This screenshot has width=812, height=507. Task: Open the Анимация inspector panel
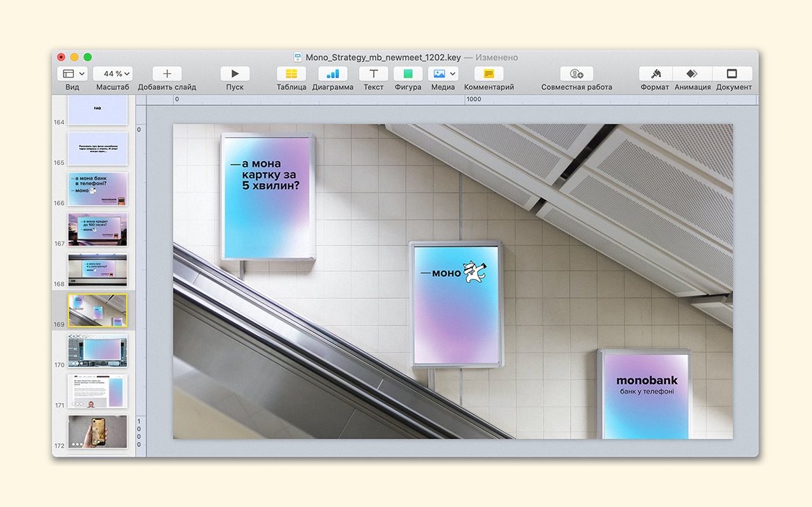pyautogui.click(x=692, y=73)
